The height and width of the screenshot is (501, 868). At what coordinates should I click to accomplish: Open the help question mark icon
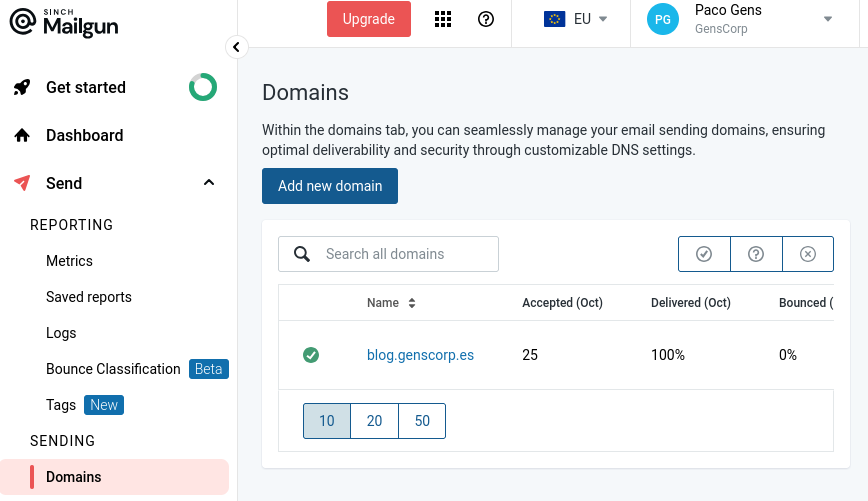click(486, 19)
